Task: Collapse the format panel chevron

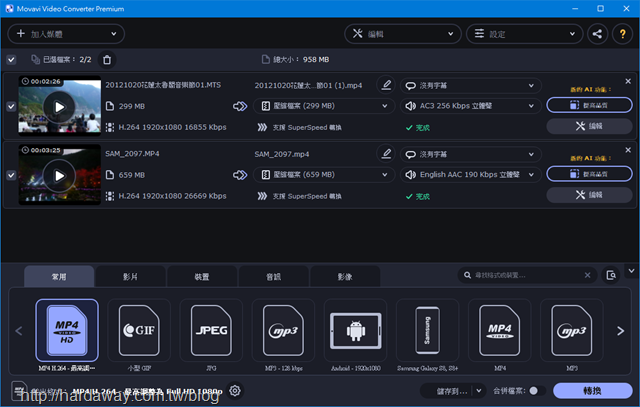Action: [631, 271]
